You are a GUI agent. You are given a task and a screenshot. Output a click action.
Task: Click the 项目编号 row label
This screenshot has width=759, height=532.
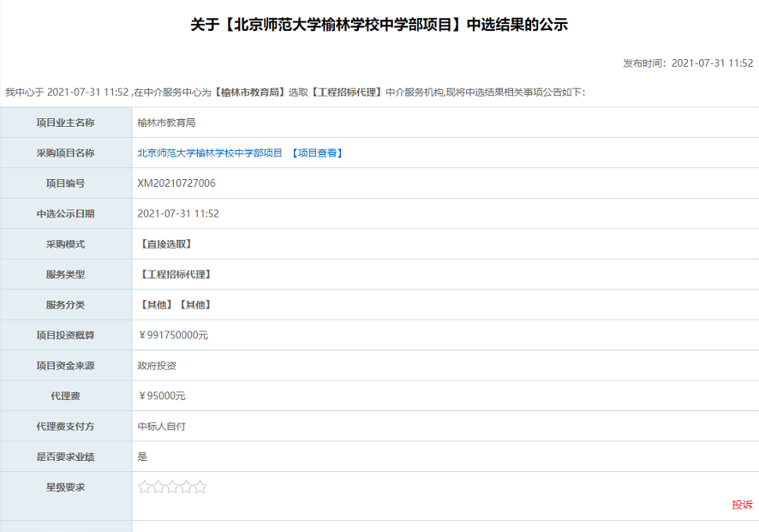coord(65,183)
